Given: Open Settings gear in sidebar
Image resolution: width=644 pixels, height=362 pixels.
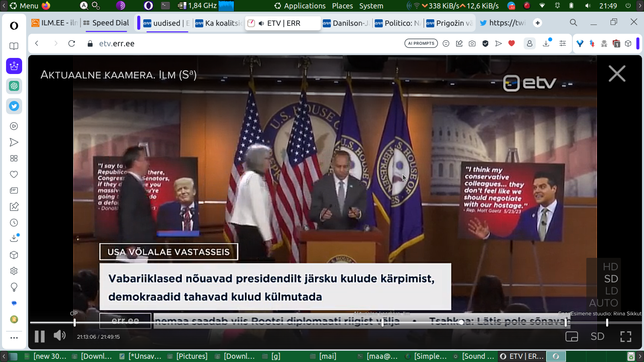Looking at the screenshot, I should (x=14, y=271).
